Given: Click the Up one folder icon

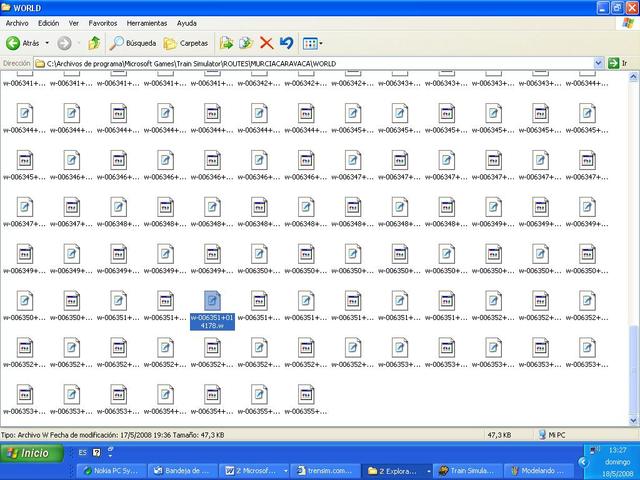Looking at the screenshot, I should [94, 43].
